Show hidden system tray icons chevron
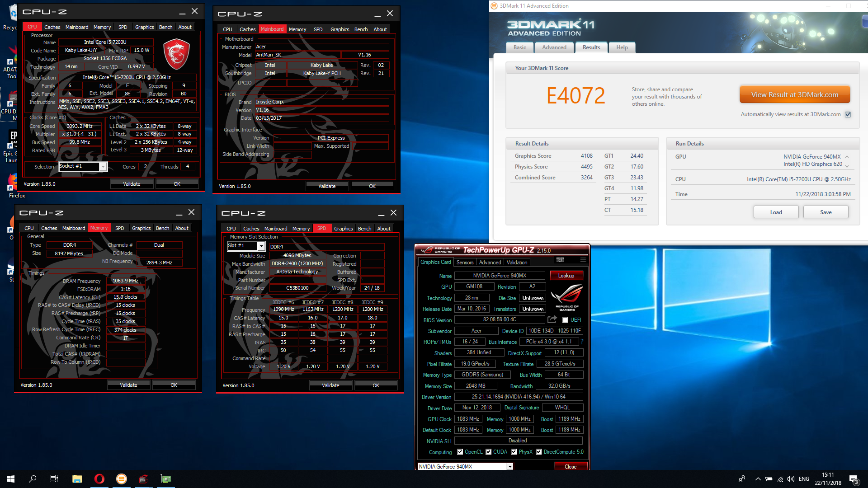 point(758,479)
